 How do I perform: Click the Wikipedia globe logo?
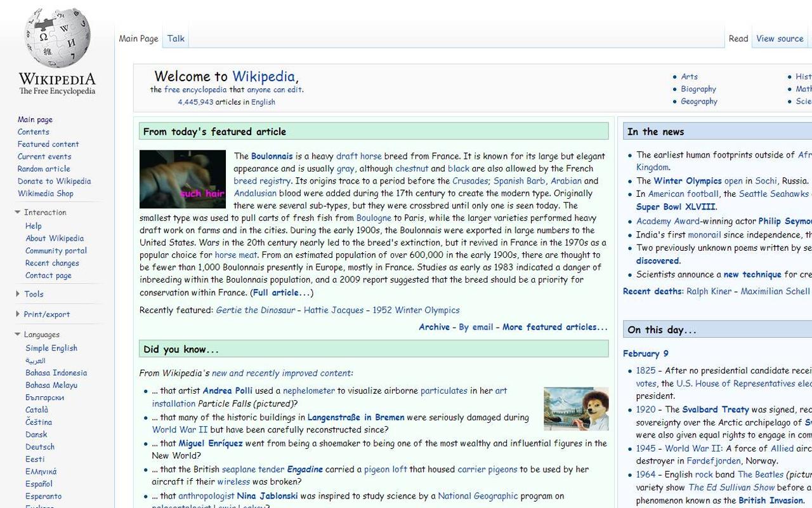pyautogui.click(x=57, y=51)
